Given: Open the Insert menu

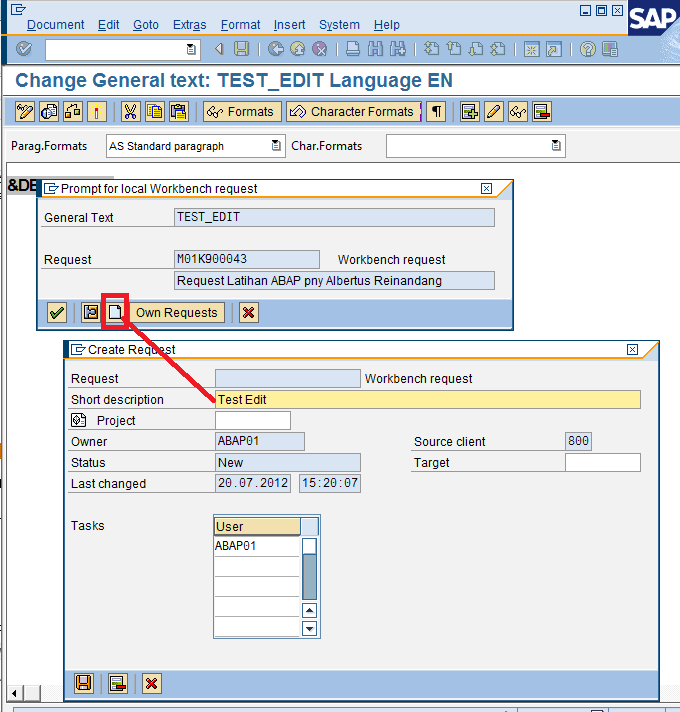Looking at the screenshot, I should [289, 25].
